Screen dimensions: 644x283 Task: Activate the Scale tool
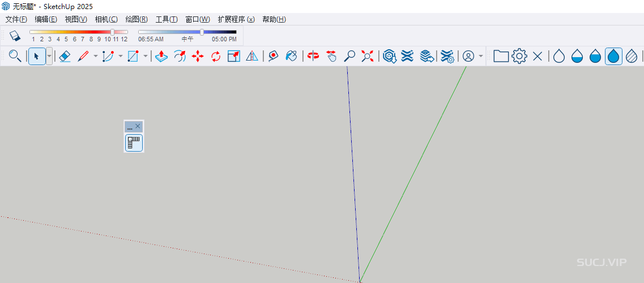[234, 56]
